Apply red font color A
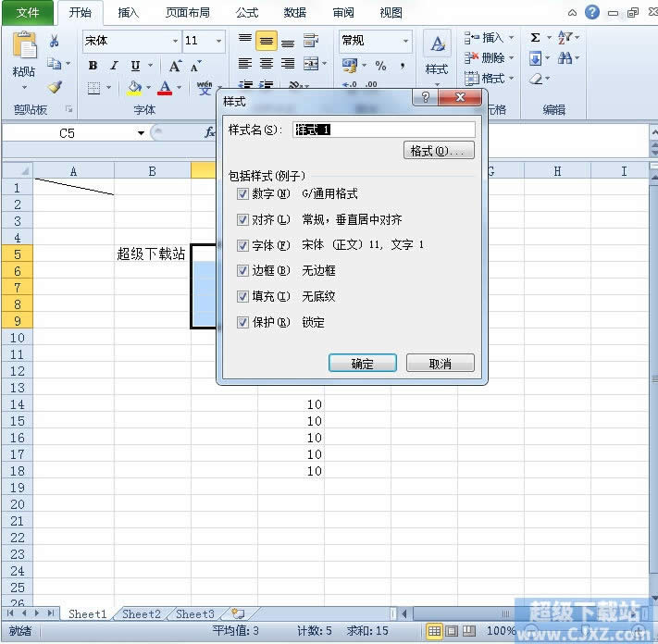Image resolution: width=658 pixels, height=644 pixels. point(165,88)
